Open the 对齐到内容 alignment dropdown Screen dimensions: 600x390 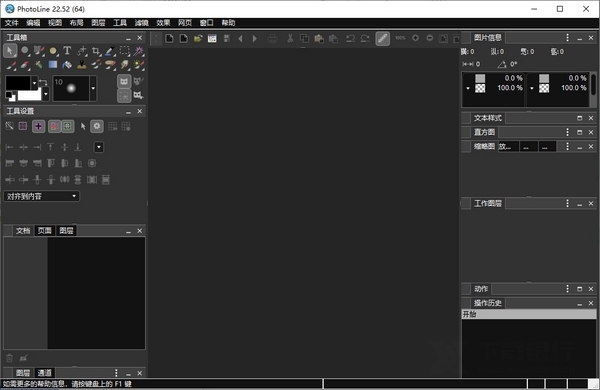coord(42,196)
